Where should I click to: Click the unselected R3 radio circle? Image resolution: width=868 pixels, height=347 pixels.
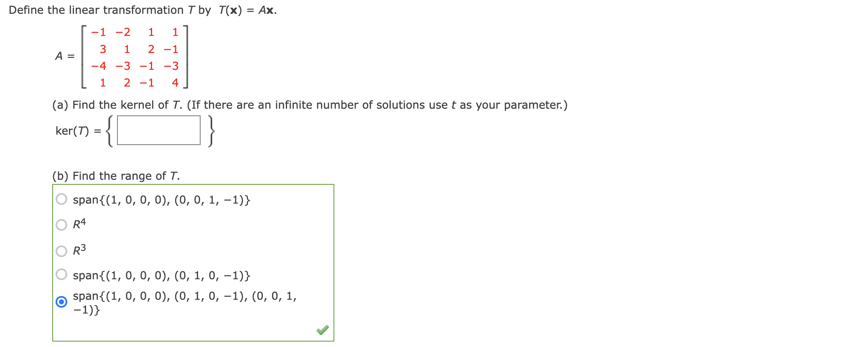[61, 250]
